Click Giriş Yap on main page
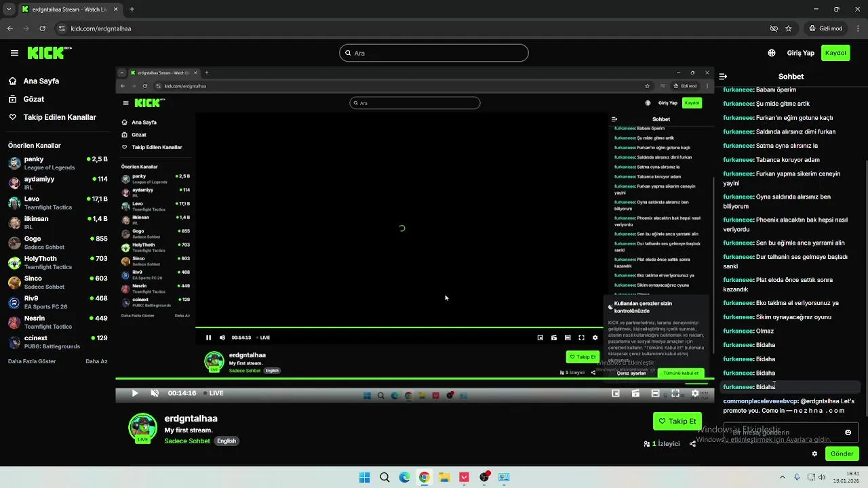 coord(801,53)
